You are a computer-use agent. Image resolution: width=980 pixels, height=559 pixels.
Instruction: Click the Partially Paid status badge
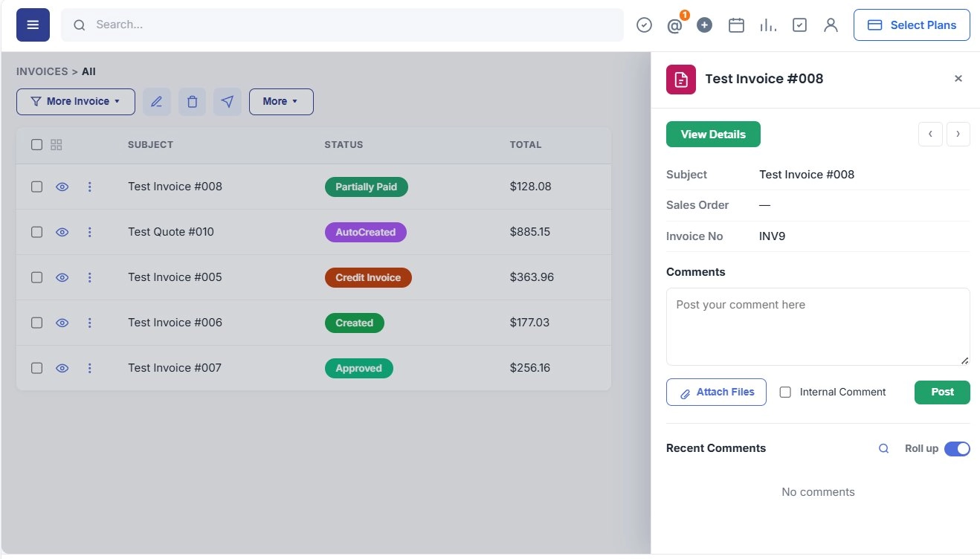tap(367, 187)
